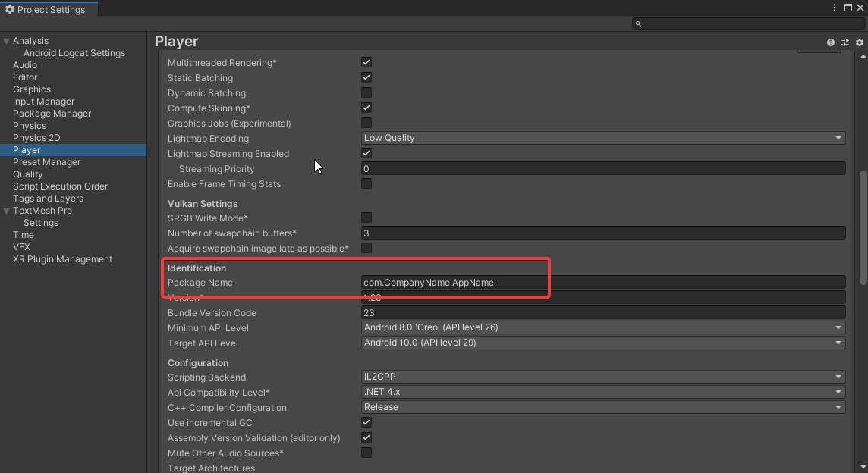Disable the Static Batching checkbox

(x=366, y=77)
